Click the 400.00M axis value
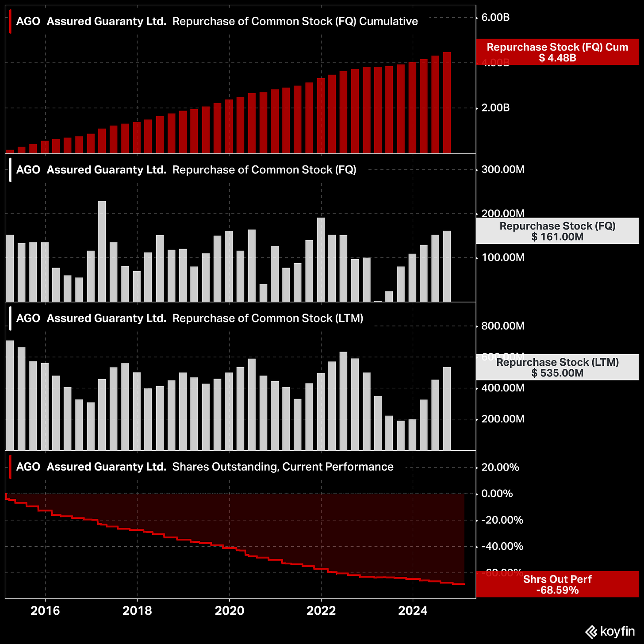 point(503,388)
